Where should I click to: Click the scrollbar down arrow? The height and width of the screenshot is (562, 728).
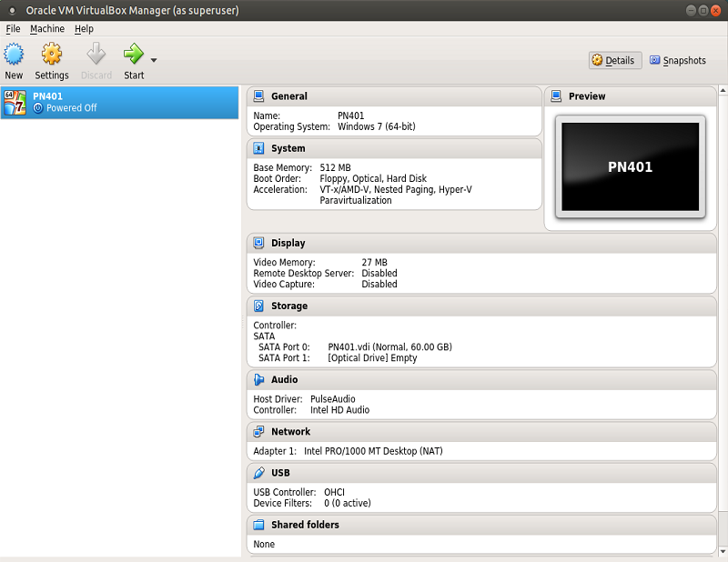[x=723, y=551]
